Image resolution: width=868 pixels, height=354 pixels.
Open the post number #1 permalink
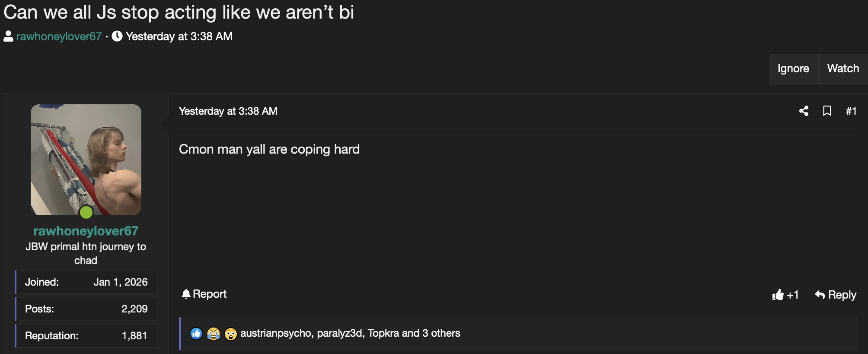851,111
